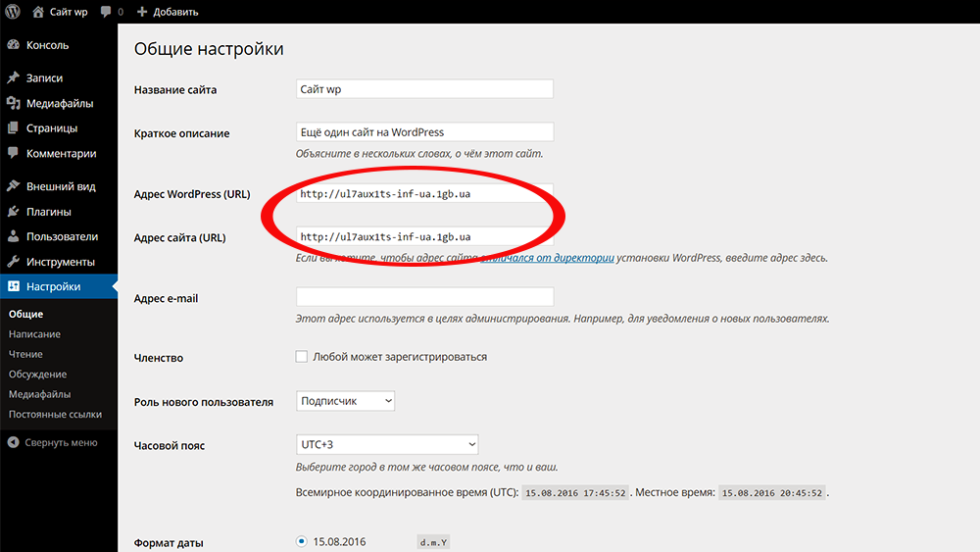
Task: Enable Любой может зарегистрироваться checkbox
Action: click(x=301, y=356)
